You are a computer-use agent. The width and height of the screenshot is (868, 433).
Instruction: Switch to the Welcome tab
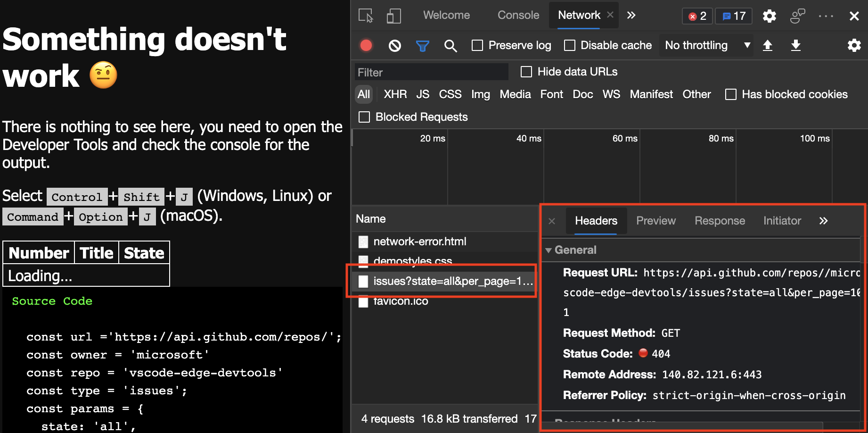(446, 15)
